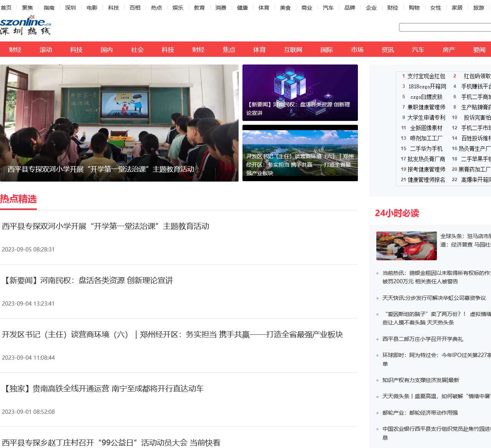
Task: Select 资讯 tab in red bar
Action: pyautogui.click(x=388, y=50)
